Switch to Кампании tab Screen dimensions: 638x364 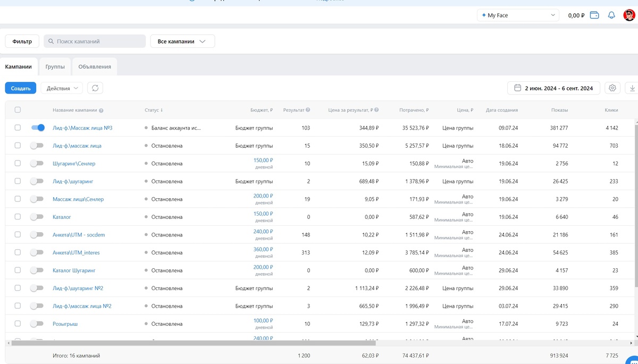pyautogui.click(x=19, y=67)
